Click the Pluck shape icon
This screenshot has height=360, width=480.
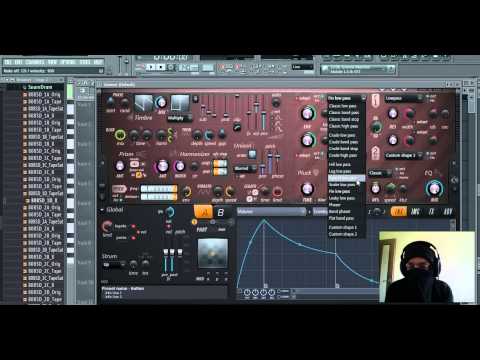coord(316,172)
